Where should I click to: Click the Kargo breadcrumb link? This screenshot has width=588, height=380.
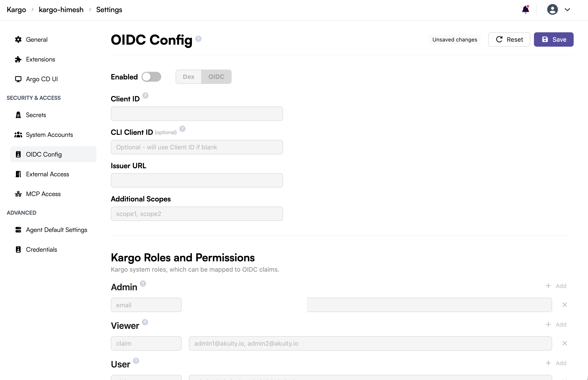pyautogui.click(x=16, y=10)
